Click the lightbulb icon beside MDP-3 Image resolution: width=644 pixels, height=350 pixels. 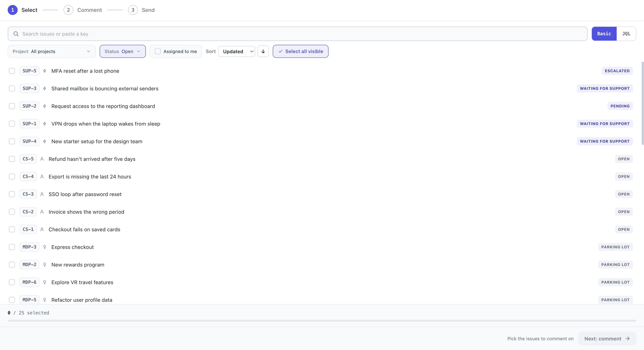click(44, 247)
